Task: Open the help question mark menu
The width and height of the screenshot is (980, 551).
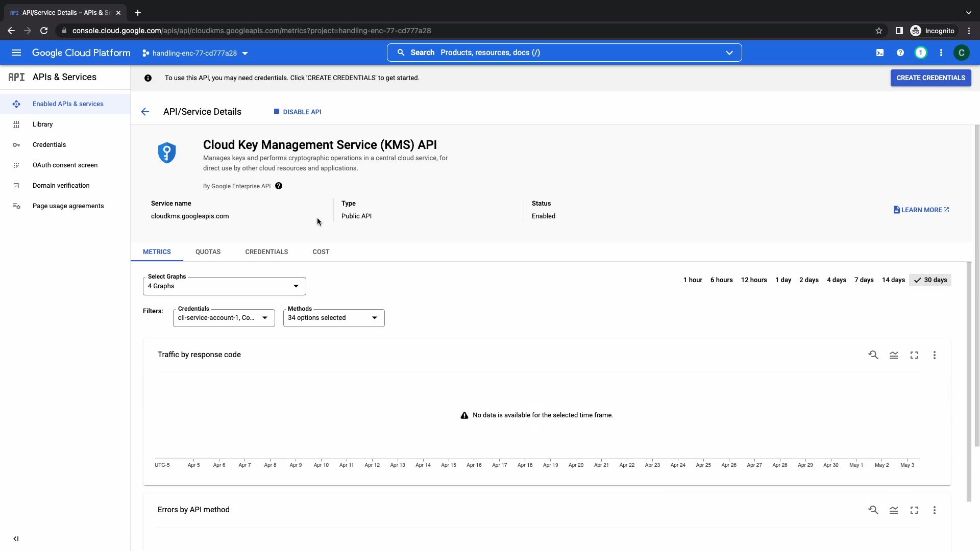Action: [900, 53]
